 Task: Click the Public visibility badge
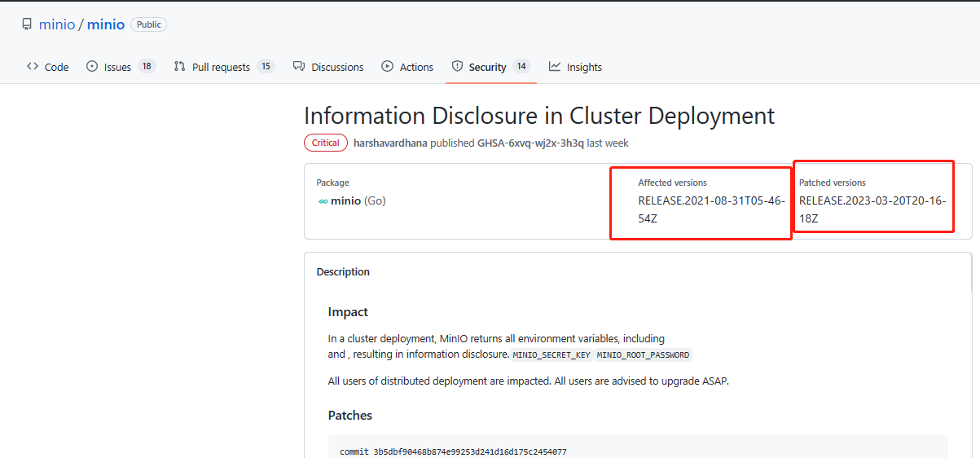149,24
